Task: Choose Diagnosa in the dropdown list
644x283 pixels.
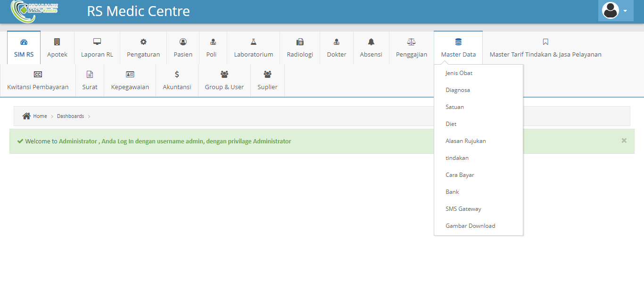Action: pos(458,90)
